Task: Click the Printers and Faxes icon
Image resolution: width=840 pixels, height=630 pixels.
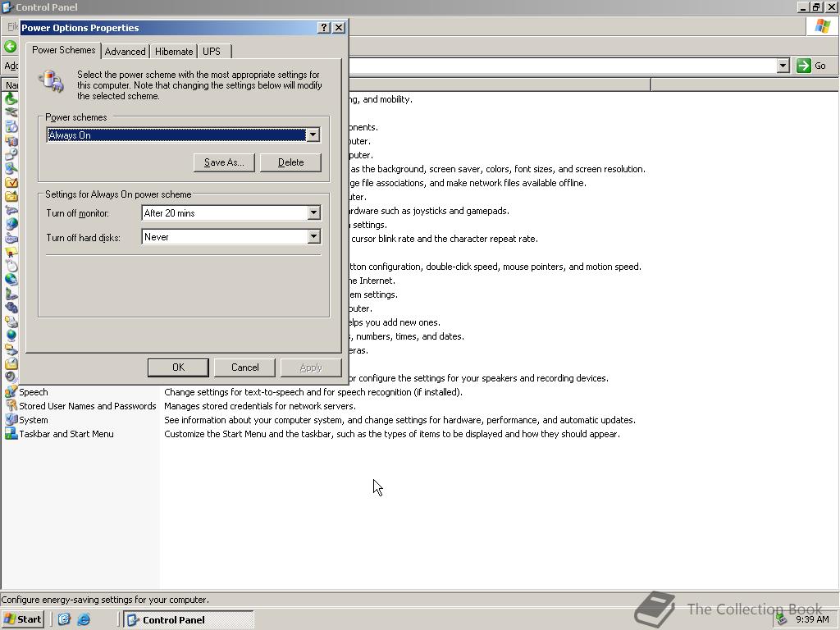Action: pyautogui.click(x=11, y=322)
